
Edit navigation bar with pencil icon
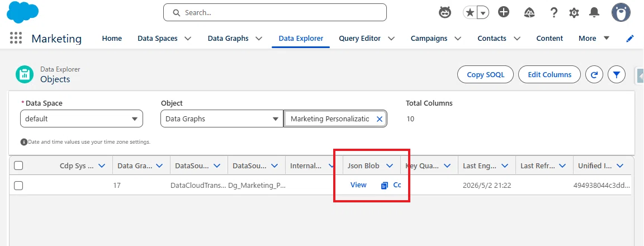coord(629,39)
